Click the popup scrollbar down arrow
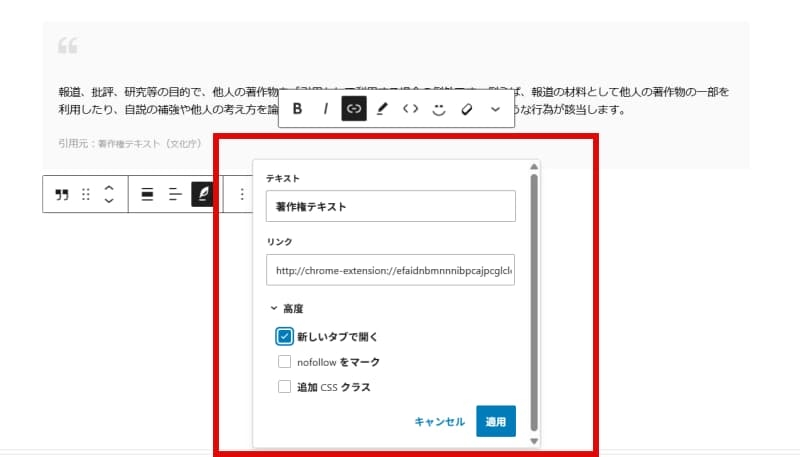 pos(534,441)
